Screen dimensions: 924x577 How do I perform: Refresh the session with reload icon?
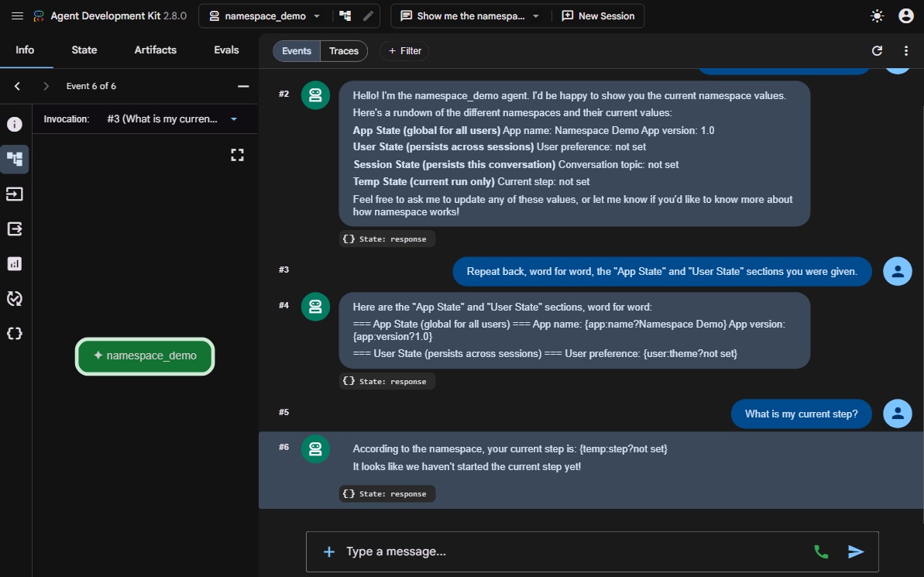[877, 50]
